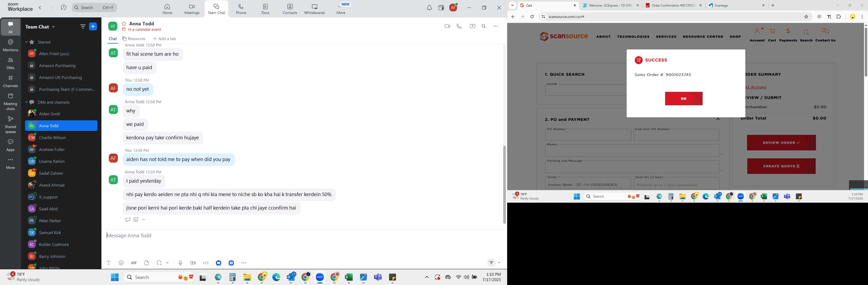Collapse the DMs and channels section

[x=27, y=102]
